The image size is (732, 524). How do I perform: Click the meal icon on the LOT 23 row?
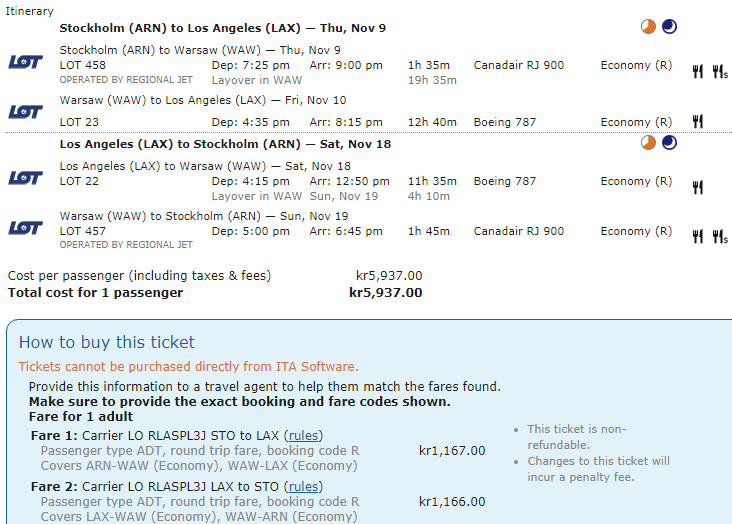click(698, 122)
